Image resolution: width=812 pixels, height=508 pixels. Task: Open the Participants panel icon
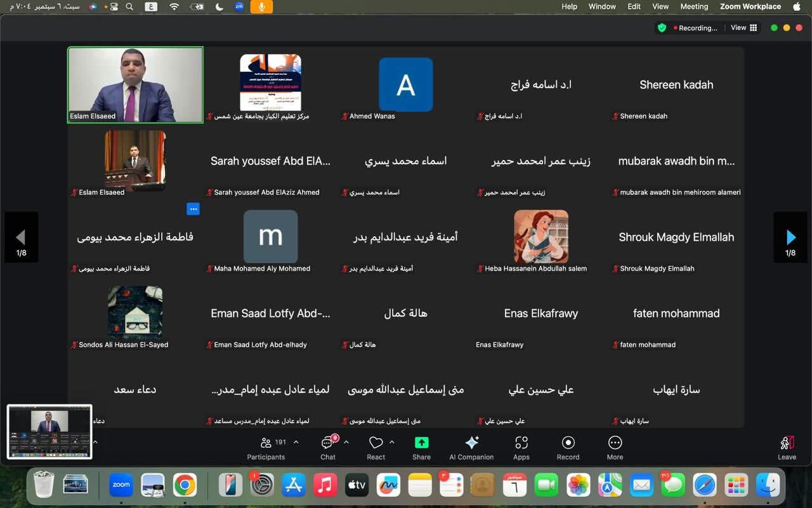pos(266,443)
